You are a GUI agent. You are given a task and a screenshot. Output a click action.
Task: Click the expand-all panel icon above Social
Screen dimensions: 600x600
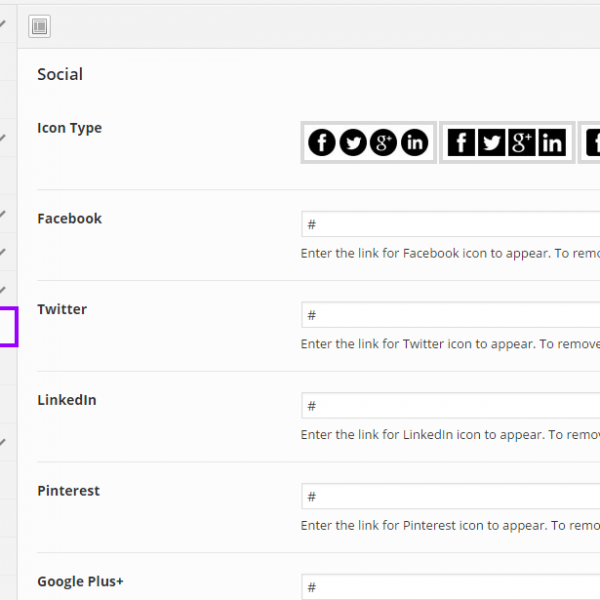coord(40,27)
